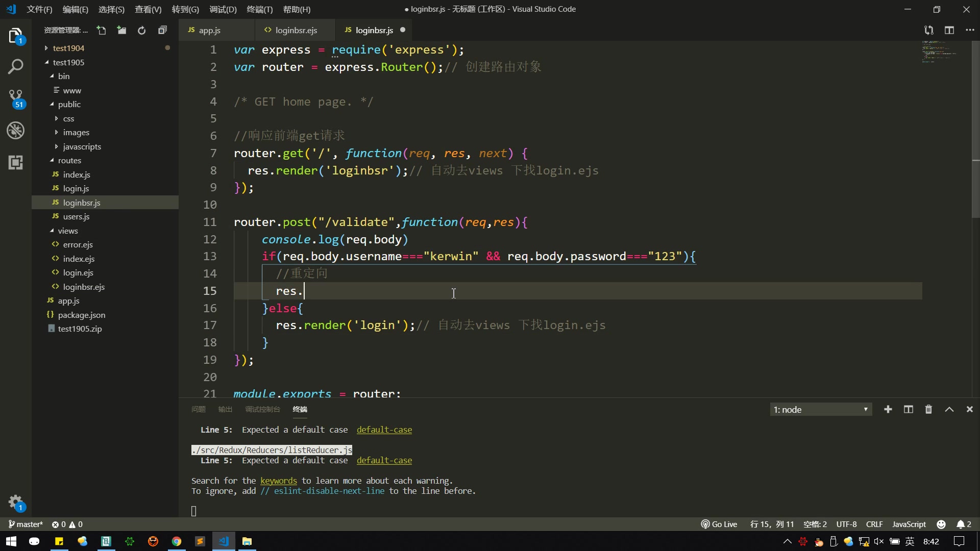Image resolution: width=980 pixels, height=551 pixels.
Task: Split the editor to the right
Action: coord(949,31)
